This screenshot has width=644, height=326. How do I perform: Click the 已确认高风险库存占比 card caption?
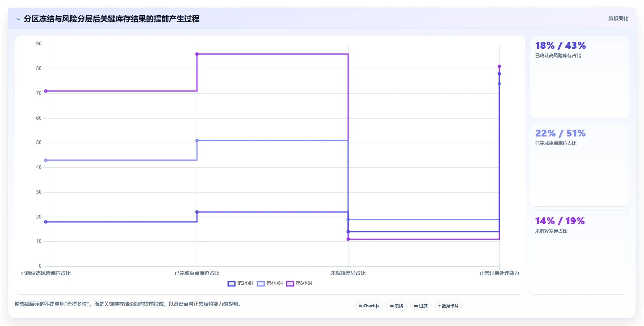[558, 56]
